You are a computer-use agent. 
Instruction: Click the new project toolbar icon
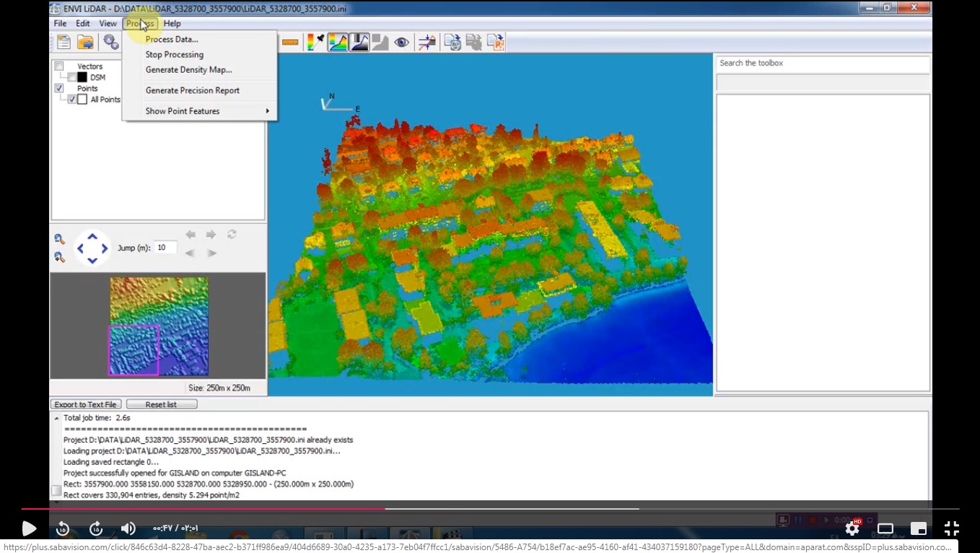point(64,42)
